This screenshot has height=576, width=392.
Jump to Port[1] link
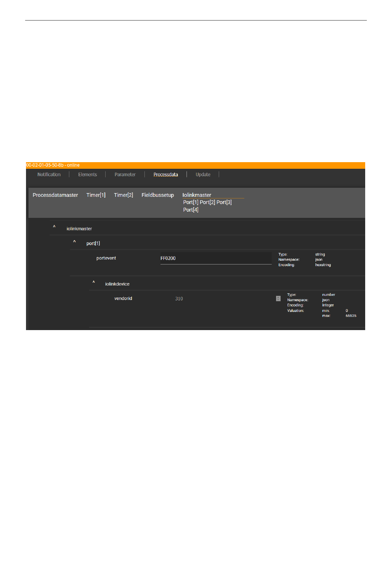(x=191, y=202)
